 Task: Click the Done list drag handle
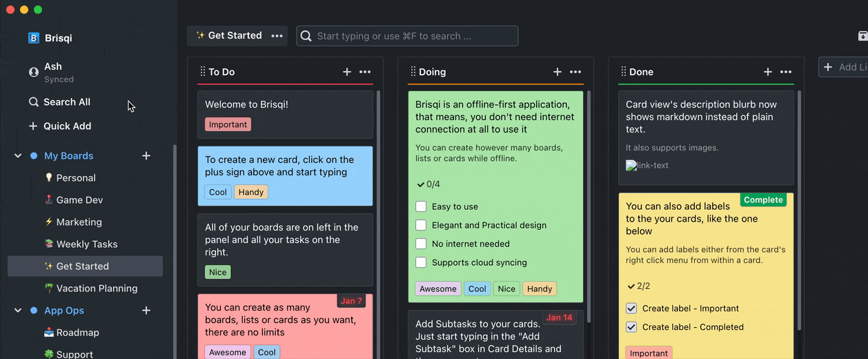623,72
